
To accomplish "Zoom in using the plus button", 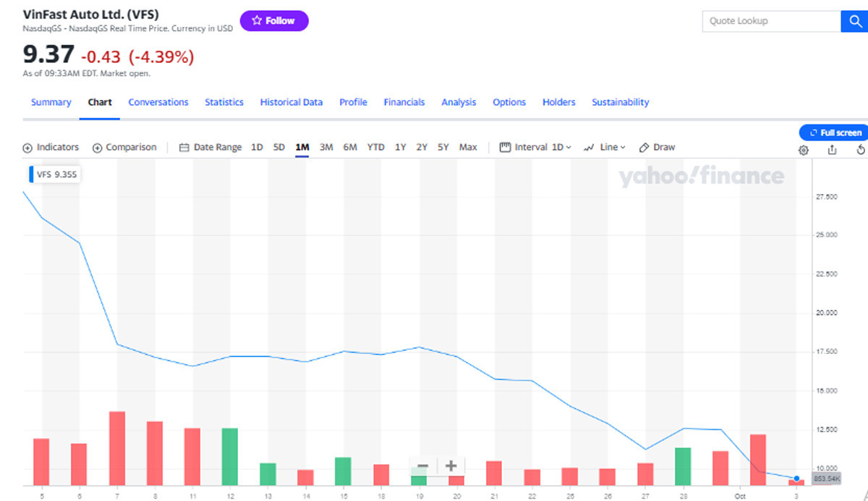I will click(451, 466).
